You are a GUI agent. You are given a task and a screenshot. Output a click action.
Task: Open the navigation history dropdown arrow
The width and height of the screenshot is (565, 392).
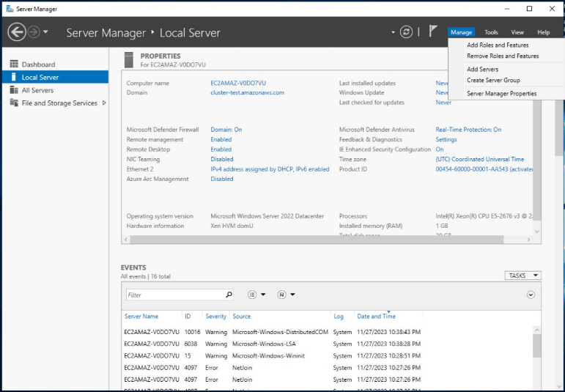(46, 32)
